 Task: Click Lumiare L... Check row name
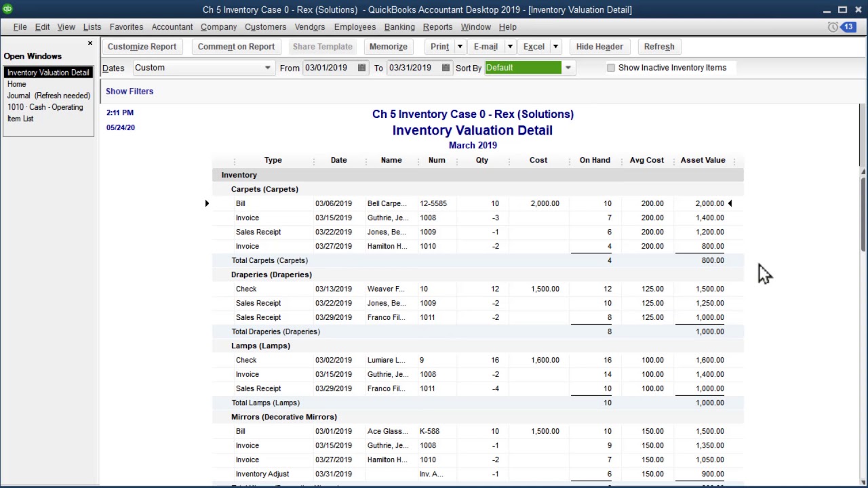tap(386, 360)
